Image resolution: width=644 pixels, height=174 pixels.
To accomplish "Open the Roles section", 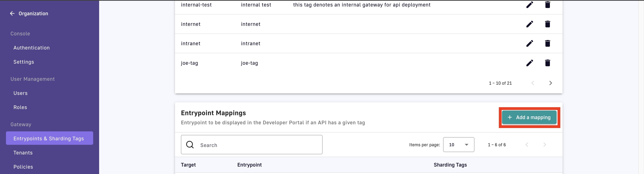I will coord(20,107).
